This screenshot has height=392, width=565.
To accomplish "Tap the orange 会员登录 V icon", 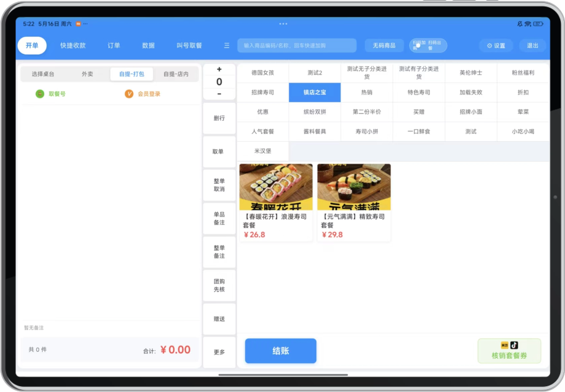I will click(x=129, y=94).
